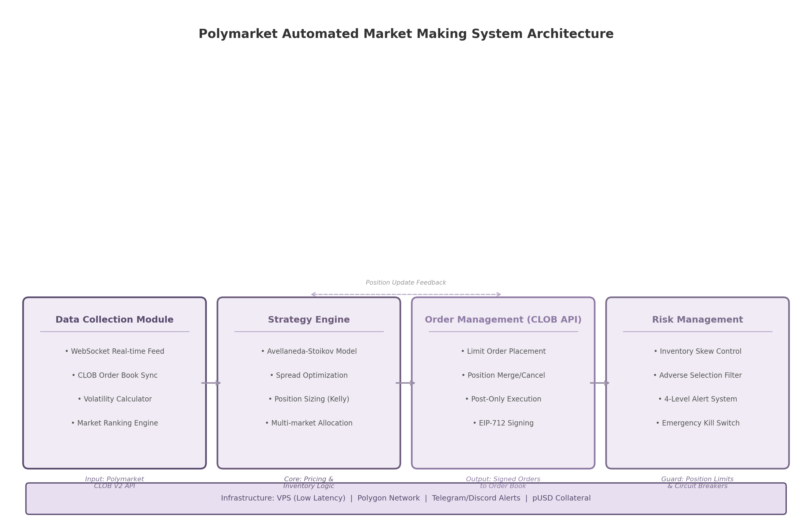Image resolution: width=812 pixels, height=526 pixels.
Task: Click the "Post-Only Execution" bullet
Action: pyautogui.click(x=503, y=399)
